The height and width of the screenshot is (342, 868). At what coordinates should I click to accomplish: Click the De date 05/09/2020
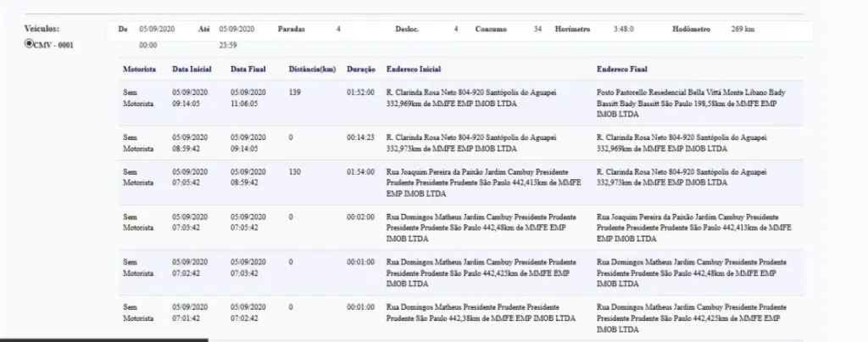point(157,29)
